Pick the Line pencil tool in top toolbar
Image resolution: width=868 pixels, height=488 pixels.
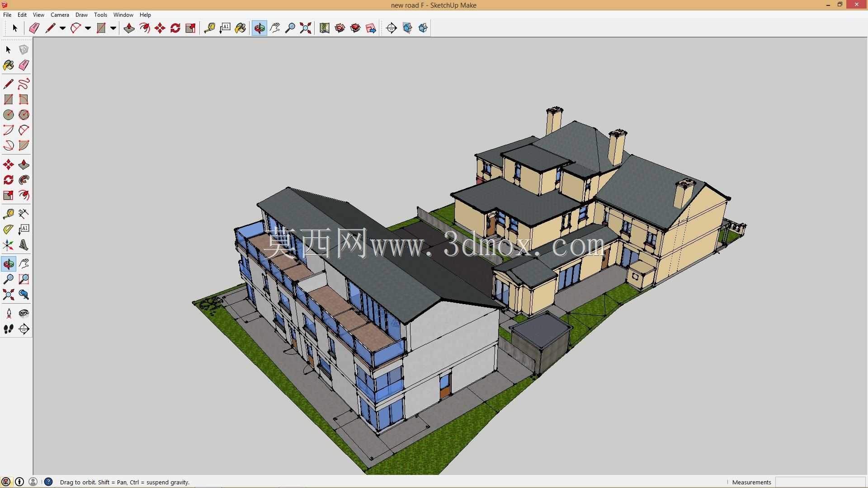50,28
